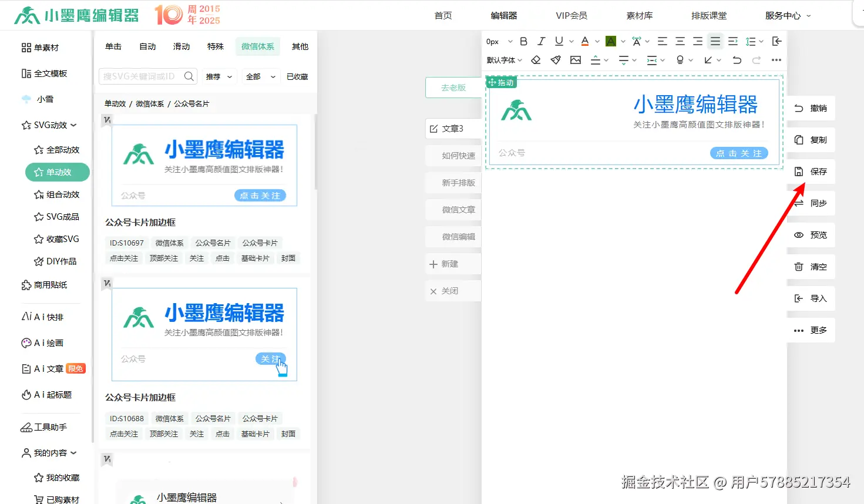Open 排版课堂 in top navigation

(709, 16)
